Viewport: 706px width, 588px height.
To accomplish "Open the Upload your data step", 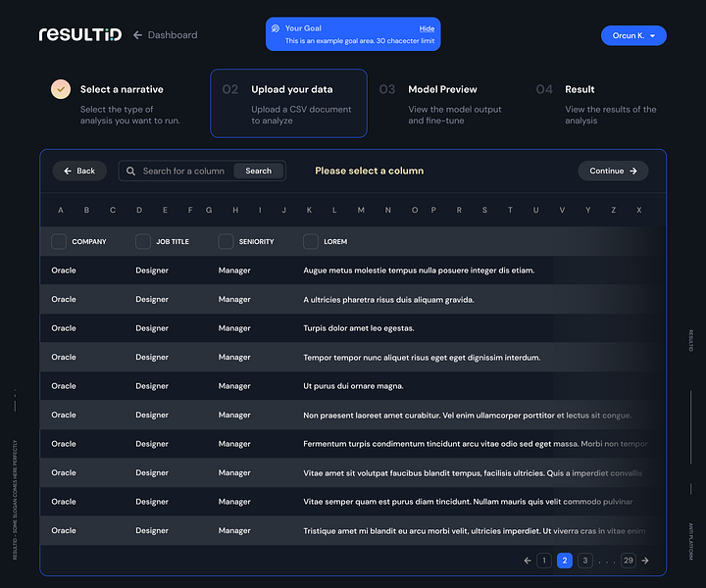I will point(288,104).
